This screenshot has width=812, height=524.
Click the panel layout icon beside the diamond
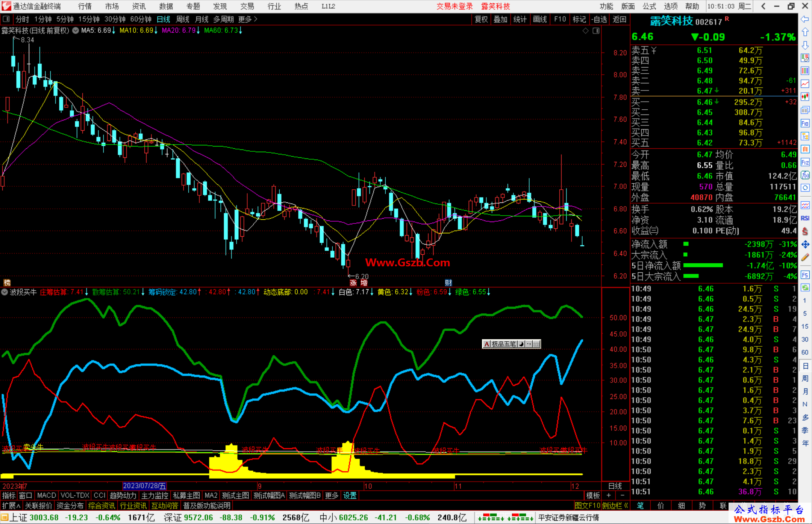click(x=596, y=31)
